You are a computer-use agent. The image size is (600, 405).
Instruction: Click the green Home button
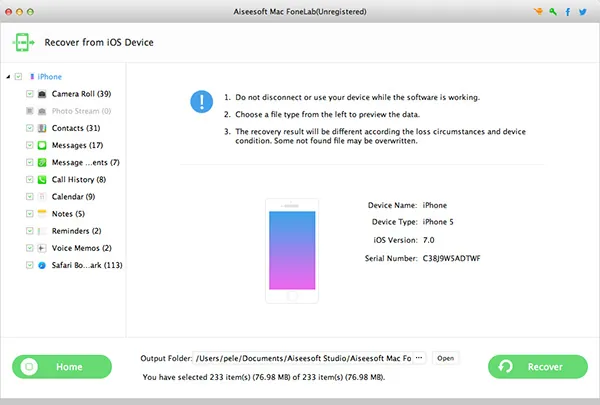coord(62,367)
